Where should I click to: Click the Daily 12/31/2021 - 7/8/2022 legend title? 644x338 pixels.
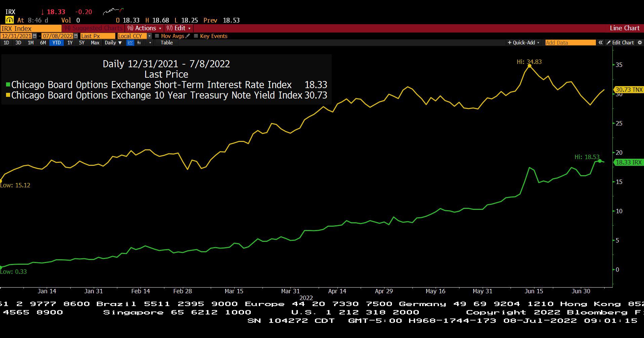(x=166, y=64)
